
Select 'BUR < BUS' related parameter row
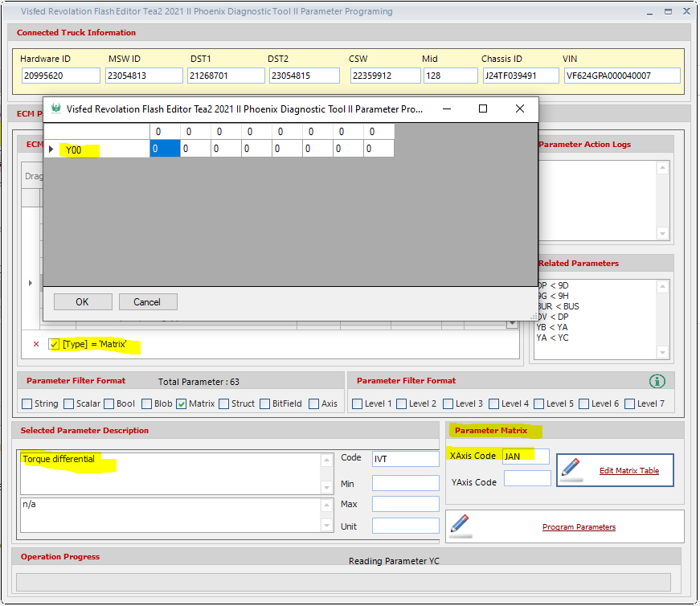[558, 306]
